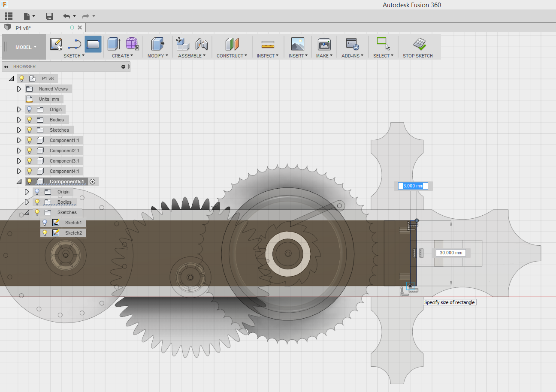This screenshot has height=392, width=556.
Task: Hide Component4:1 using its light bulb
Action: [x=30, y=171]
